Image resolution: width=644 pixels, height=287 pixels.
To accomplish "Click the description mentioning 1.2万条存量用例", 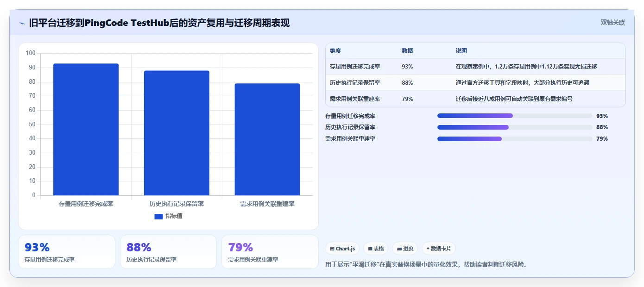I will tap(526, 67).
